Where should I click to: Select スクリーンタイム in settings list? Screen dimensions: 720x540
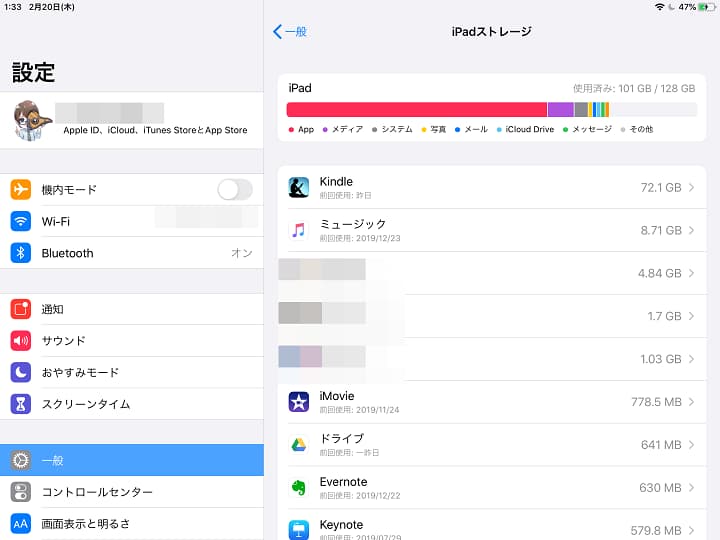[132, 404]
